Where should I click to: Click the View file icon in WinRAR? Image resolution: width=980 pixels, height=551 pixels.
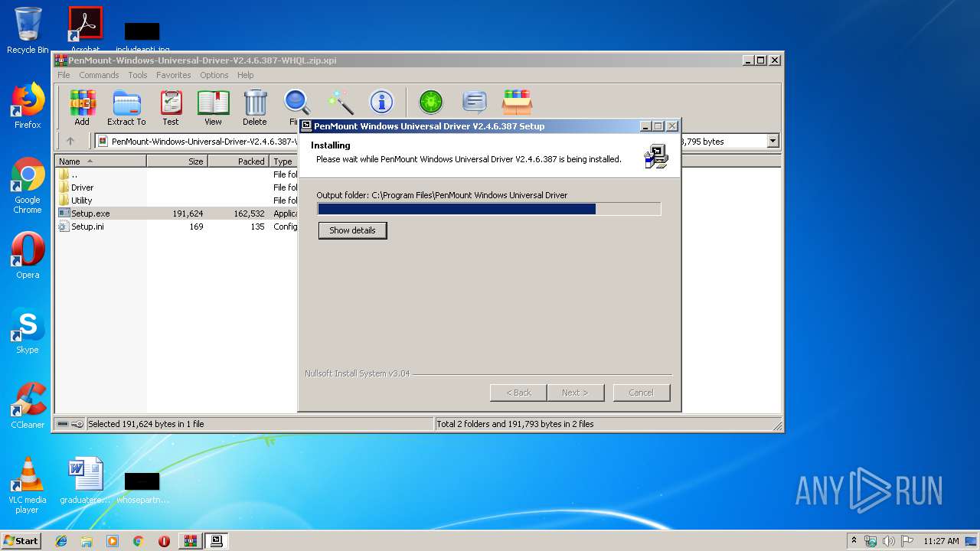(213, 107)
